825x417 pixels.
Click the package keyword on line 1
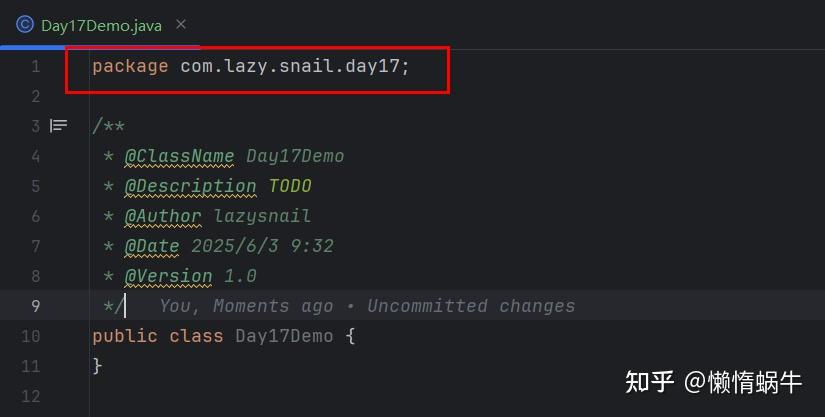pyautogui.click(x=130, y=66)
